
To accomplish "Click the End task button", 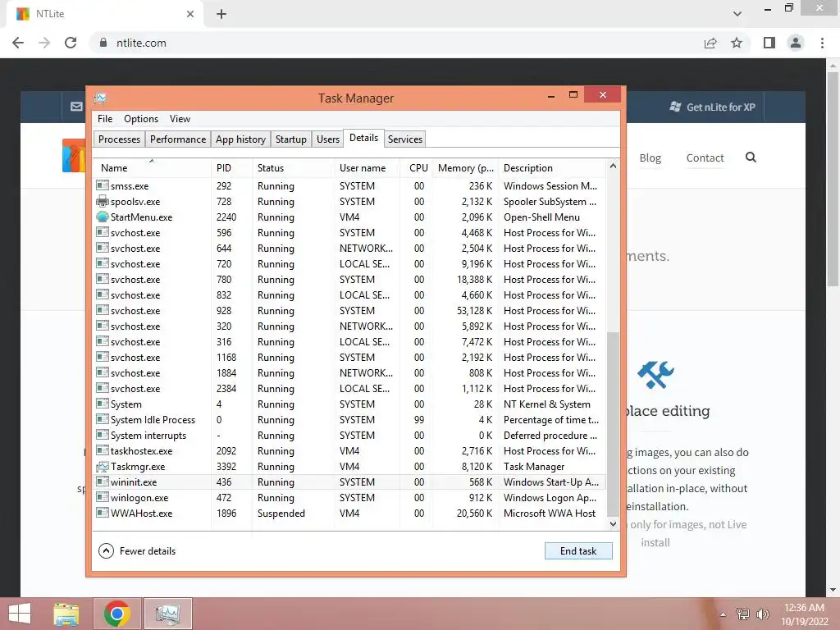I will [x=578, y=550].
